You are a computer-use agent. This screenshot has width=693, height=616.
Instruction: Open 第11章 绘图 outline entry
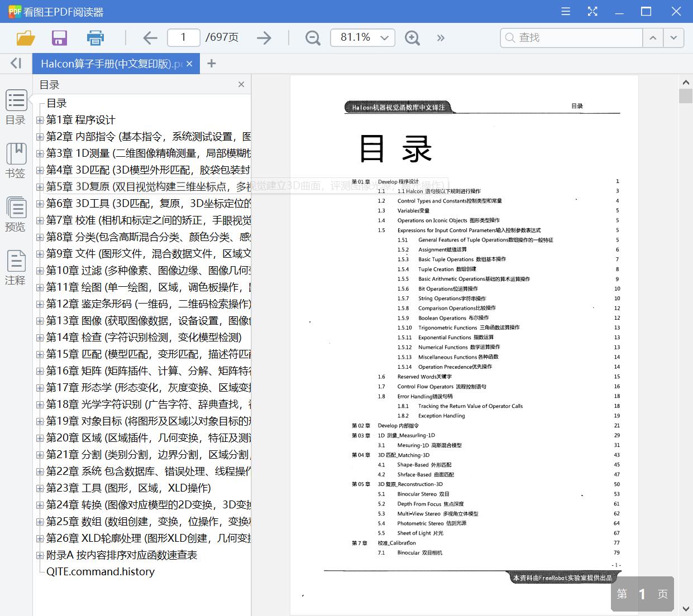click(149, 287)
